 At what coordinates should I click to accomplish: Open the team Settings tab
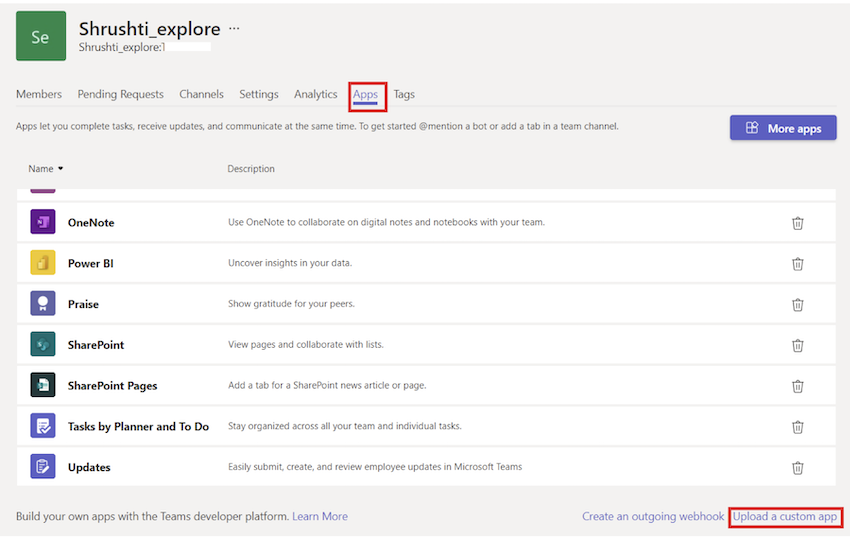(259, 94)
